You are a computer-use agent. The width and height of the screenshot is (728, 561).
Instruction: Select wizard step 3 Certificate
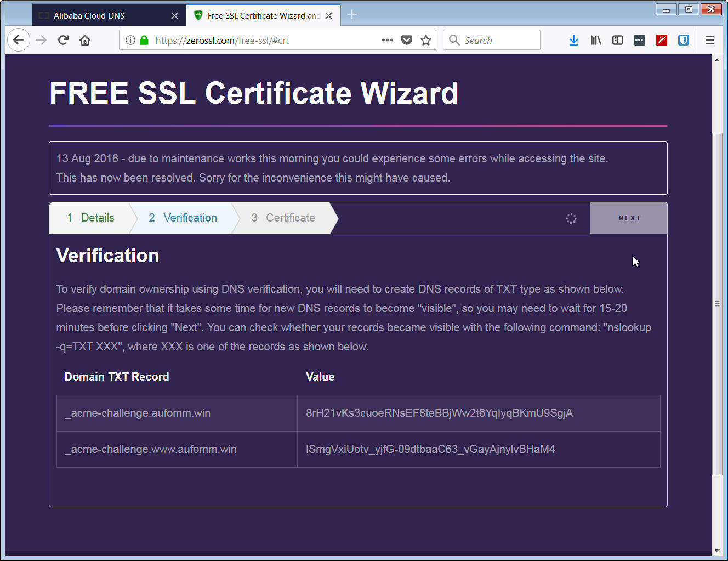pos(283,218)
